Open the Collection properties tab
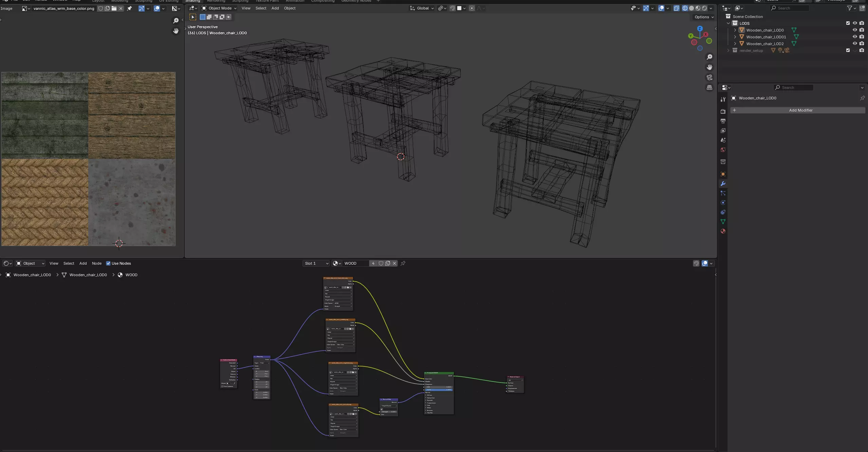This screenshot has width=868, height=452. click(x=723, y=162)
